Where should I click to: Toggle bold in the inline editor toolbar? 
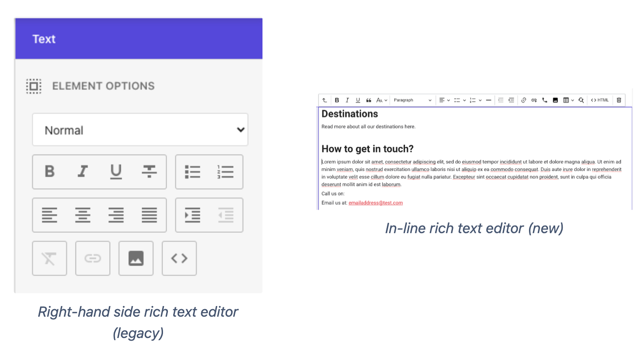click(x=337, y=100)
